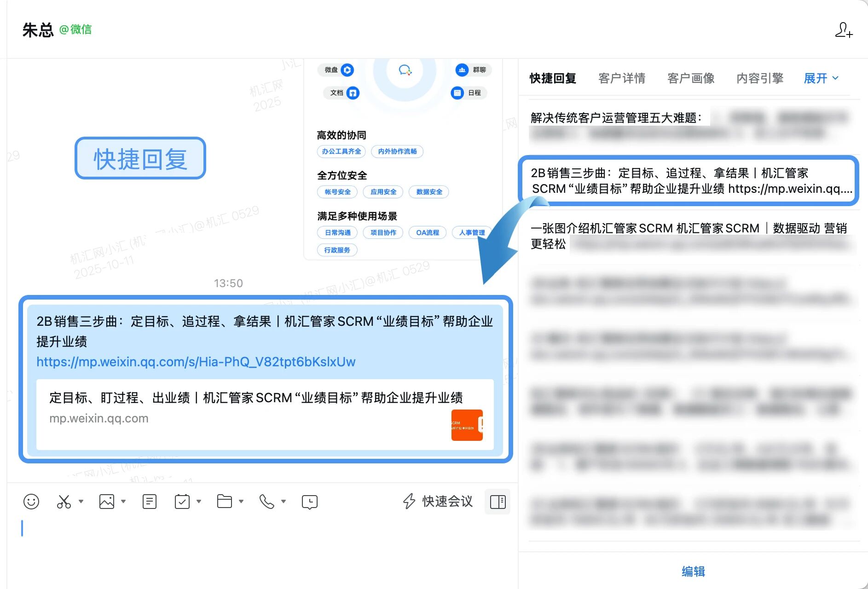Click the document note icon
This screenshot has height=589, width=868.
point(150,501)
